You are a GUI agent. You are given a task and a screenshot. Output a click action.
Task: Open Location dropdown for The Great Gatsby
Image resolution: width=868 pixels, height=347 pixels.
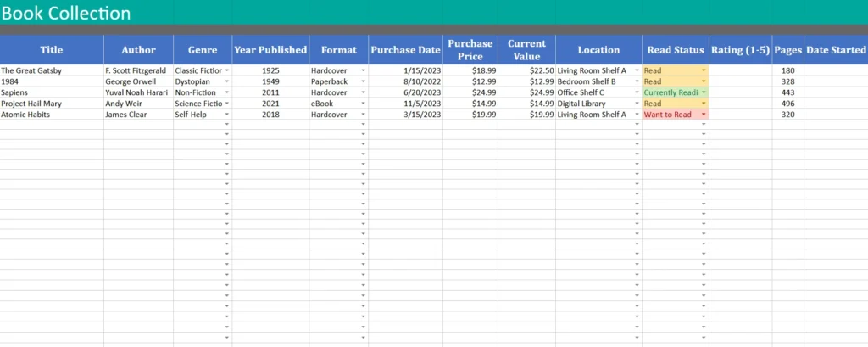click(x=637, y=71)
